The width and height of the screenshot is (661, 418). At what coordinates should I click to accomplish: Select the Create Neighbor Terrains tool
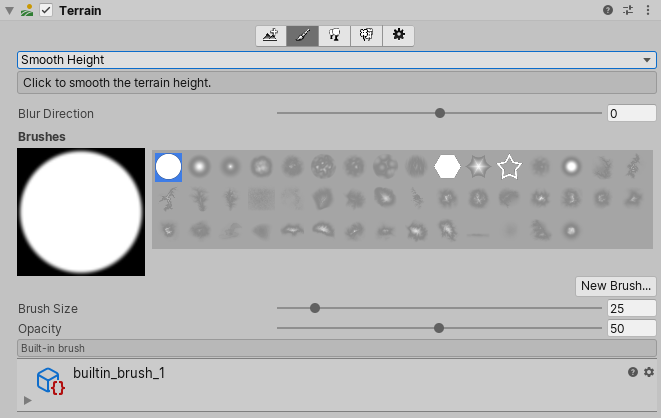pos(270,35)
